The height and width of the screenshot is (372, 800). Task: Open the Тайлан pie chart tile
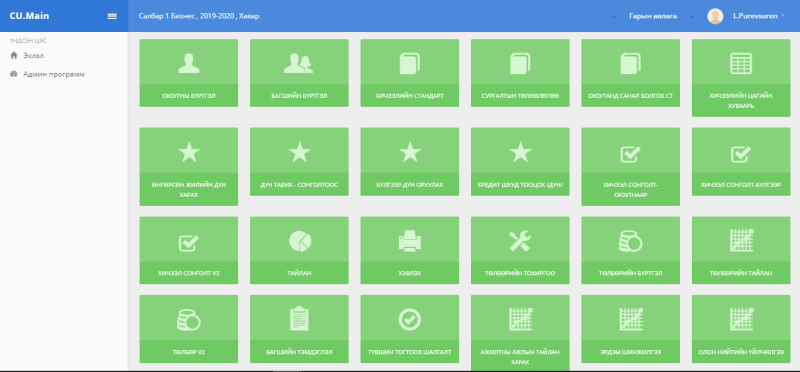(299, 251)
